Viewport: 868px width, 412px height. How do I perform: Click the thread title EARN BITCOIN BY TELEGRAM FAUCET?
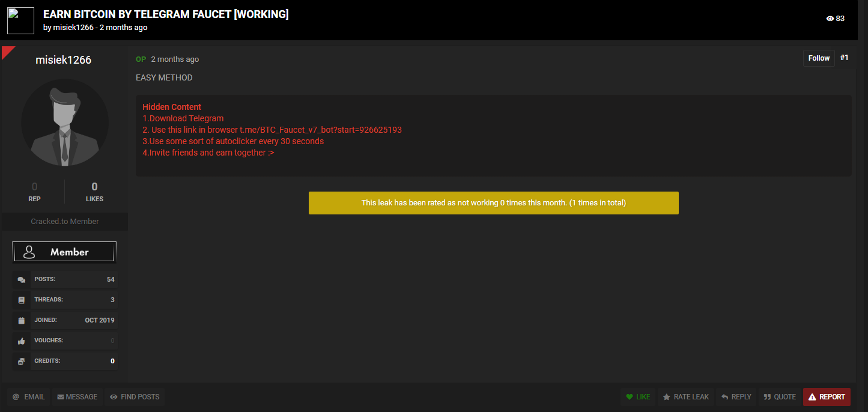(x=166, y=14)
